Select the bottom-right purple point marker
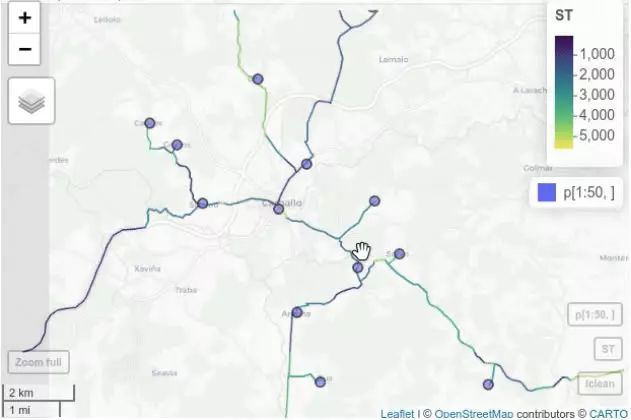This screenshot has width=631, height=420. [x=488, y=385]
